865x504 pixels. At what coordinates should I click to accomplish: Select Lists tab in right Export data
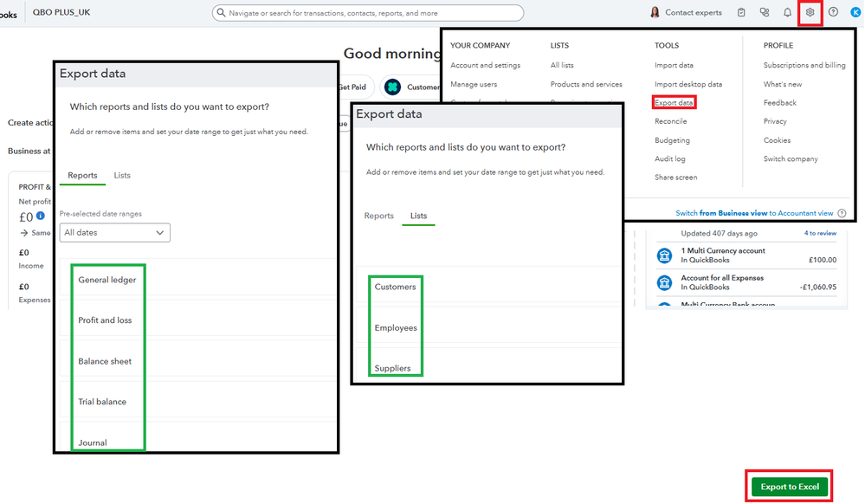click(x=418, y=216)
